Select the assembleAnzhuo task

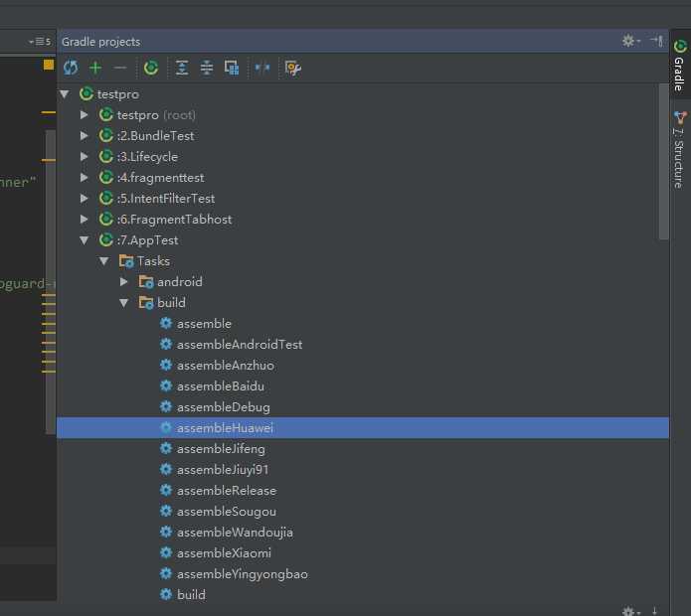click(x=225, y=366)
